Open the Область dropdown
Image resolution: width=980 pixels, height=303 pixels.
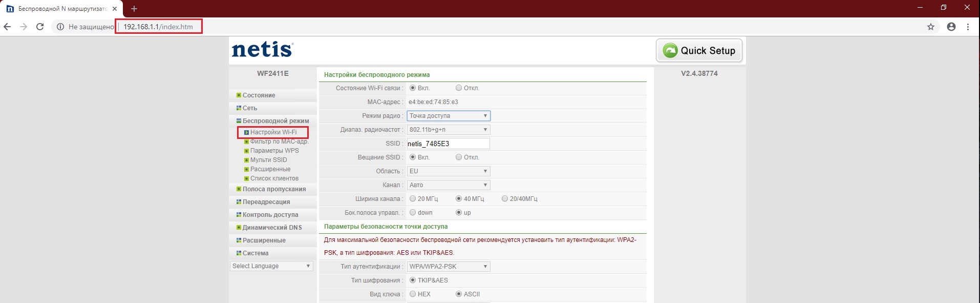tap(449, 171)
